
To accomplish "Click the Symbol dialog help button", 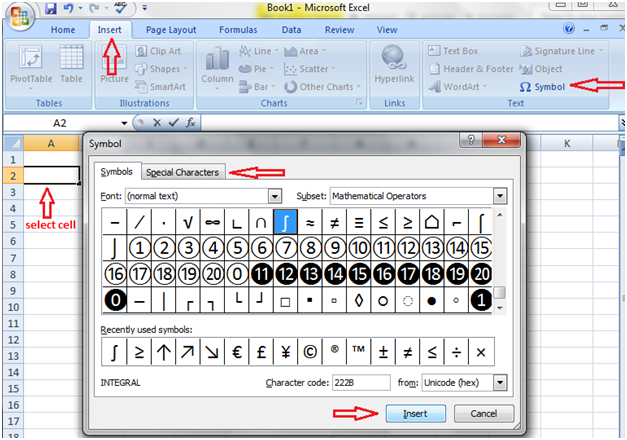I will [471, 140].
